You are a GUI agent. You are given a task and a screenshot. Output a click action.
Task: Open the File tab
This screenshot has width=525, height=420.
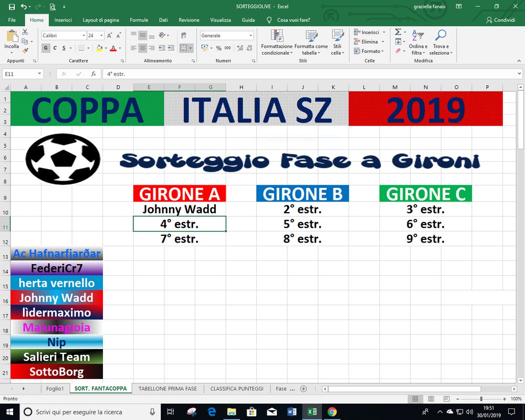pyautogui.click(x=12, y=20)
